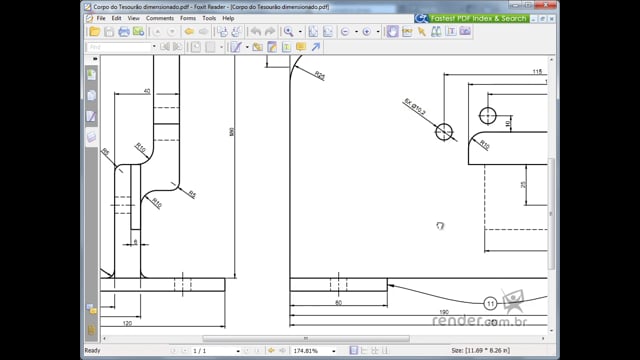Click the fit page icon
The height and width of the screenshot is (360, 640).
313,31
